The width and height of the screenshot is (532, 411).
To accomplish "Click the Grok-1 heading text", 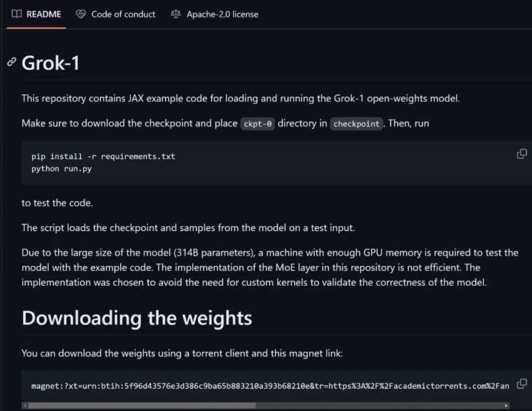I will [51, 63].
